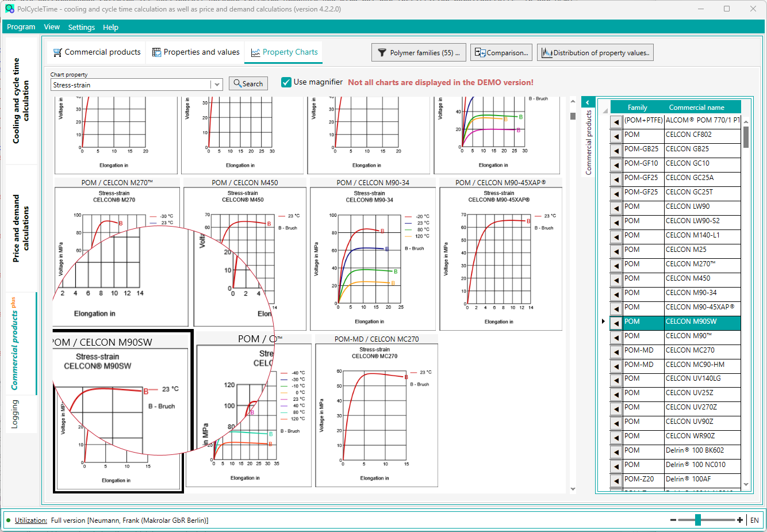Click the Polymer families (55) button
The image size is (767, 532).
(419, 52)
